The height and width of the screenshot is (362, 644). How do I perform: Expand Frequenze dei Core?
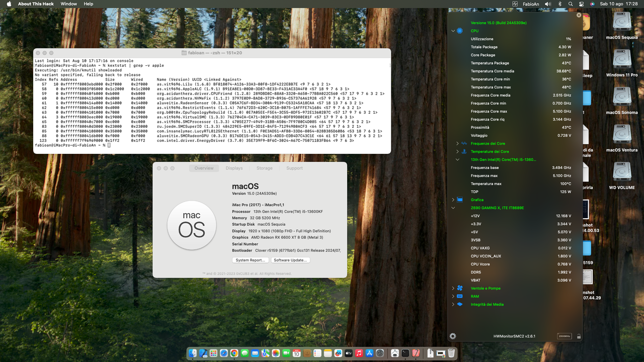tap(457, 143)
